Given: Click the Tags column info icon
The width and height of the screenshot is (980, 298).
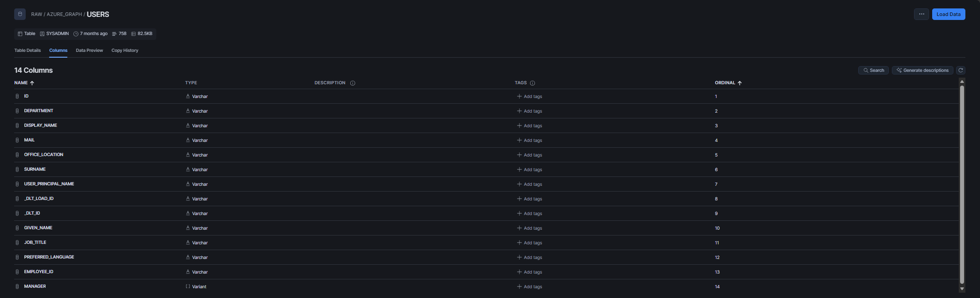Looking at the screenshot, I should (532, 83).
